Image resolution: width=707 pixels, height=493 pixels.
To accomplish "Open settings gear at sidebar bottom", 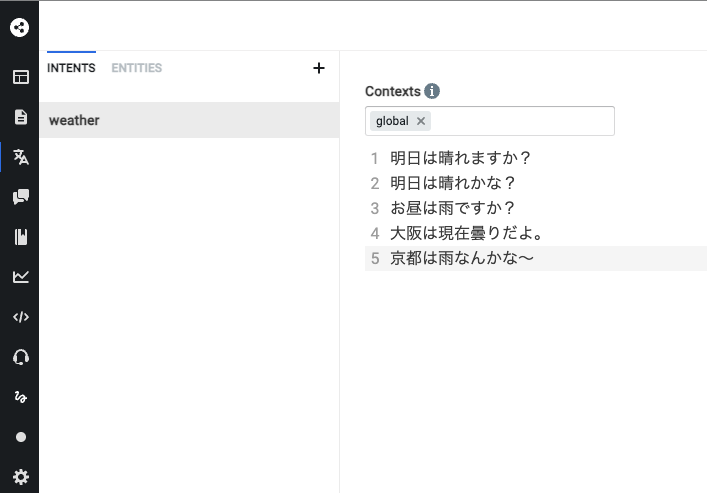I will pyautogui.click(x=20, y=477).
